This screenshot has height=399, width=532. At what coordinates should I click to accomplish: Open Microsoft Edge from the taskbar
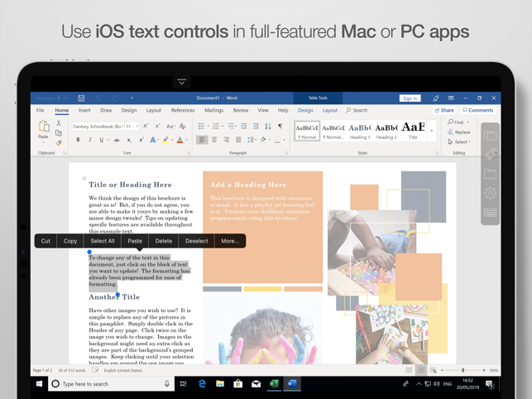202,384
